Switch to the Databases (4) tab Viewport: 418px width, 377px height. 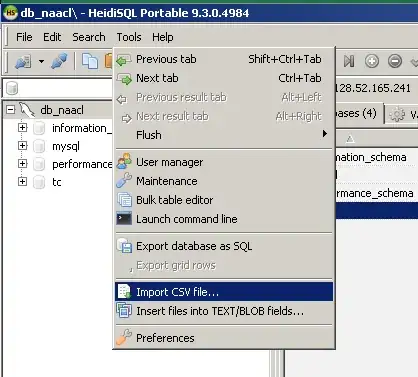358,113
